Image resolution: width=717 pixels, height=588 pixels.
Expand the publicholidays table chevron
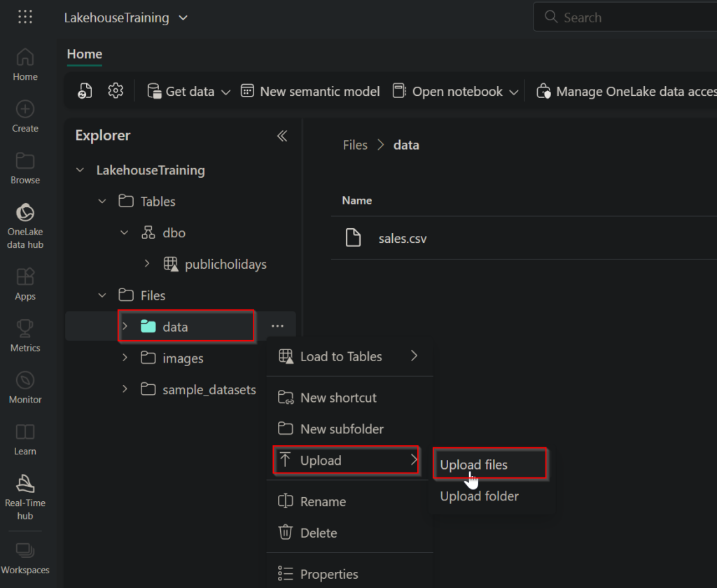[x=147, y=264]
